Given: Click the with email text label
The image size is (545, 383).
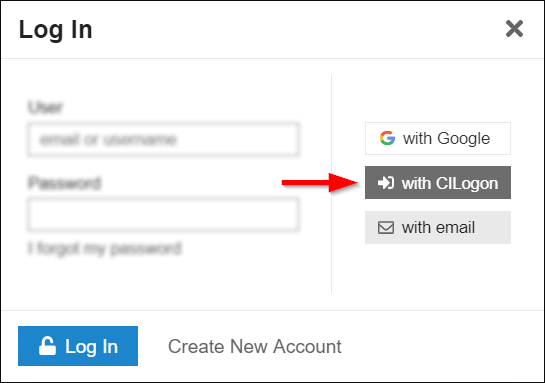Looking at the screenshot, I should [x=438, y=228].
